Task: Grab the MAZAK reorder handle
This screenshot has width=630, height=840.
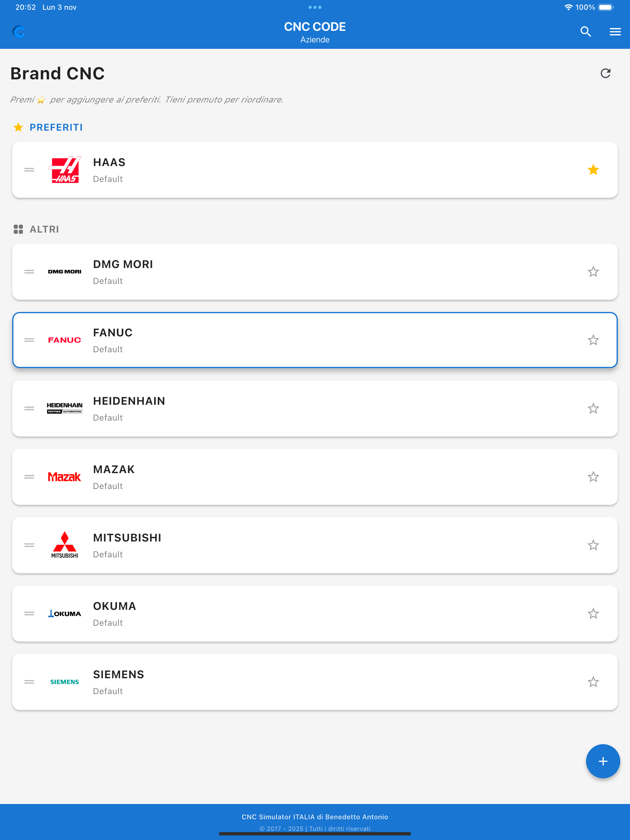Action: pos(29,476)
